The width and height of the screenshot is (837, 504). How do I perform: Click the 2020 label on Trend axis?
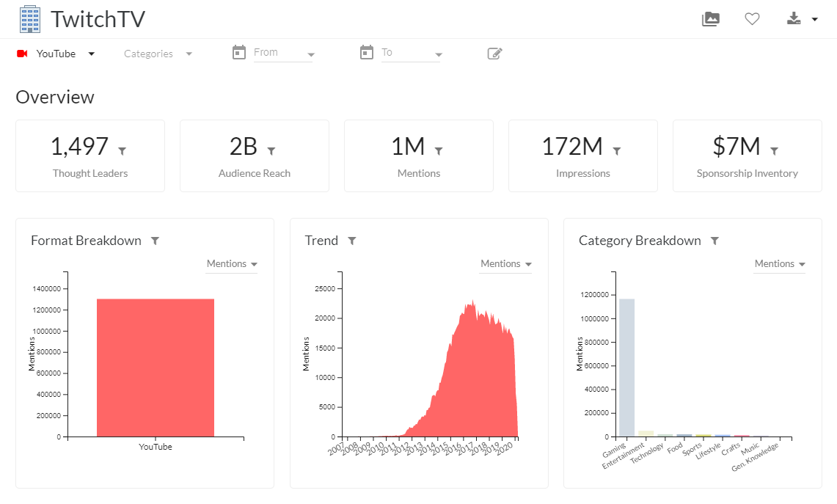coord(504,449)
